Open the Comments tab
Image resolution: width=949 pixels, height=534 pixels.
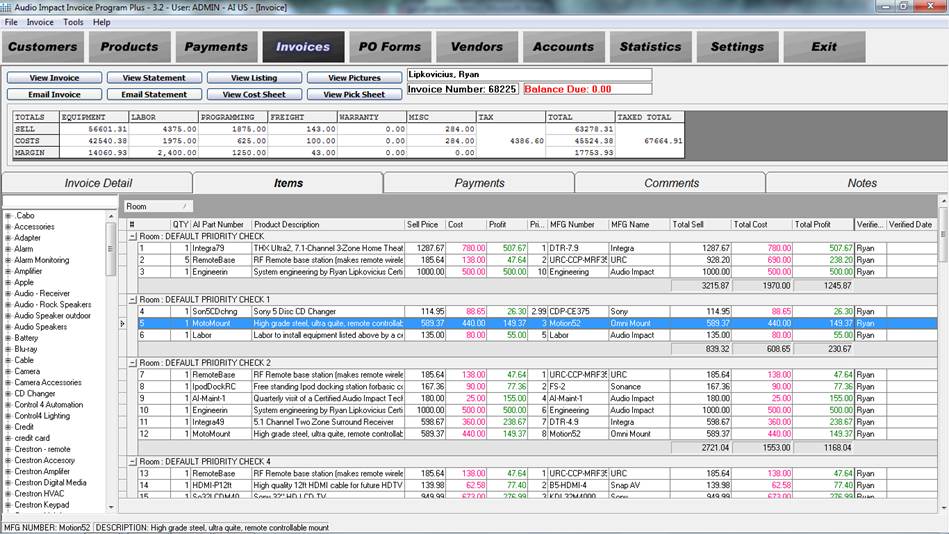click(x=671, y=183)
